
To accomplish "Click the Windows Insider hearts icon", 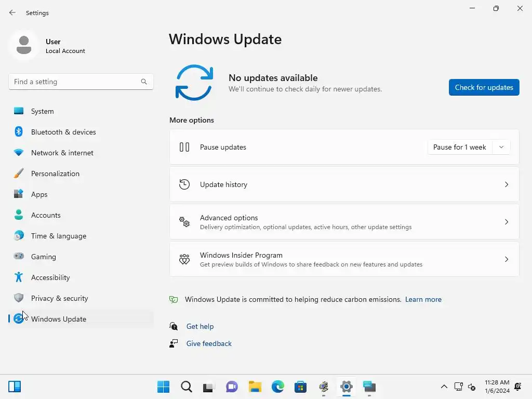I will coord(184,259).
